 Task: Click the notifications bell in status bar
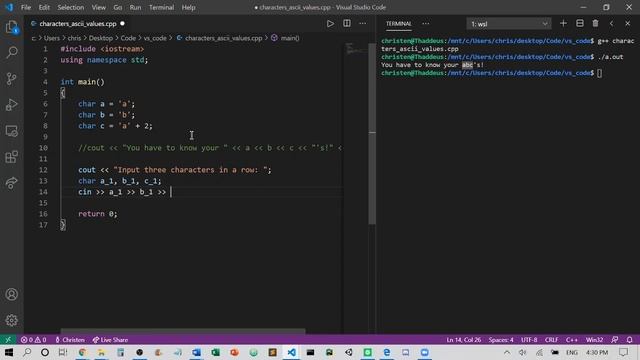(630, 340)
